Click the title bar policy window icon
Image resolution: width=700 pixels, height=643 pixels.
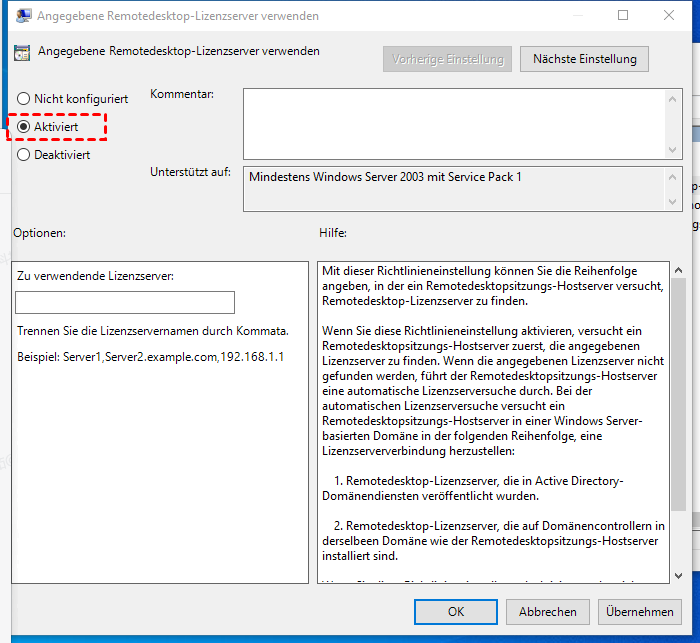click(x=23, y=16)
